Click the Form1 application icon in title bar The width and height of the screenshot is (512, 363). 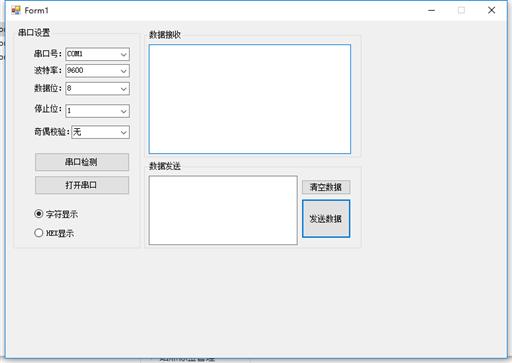coord(15,10)
